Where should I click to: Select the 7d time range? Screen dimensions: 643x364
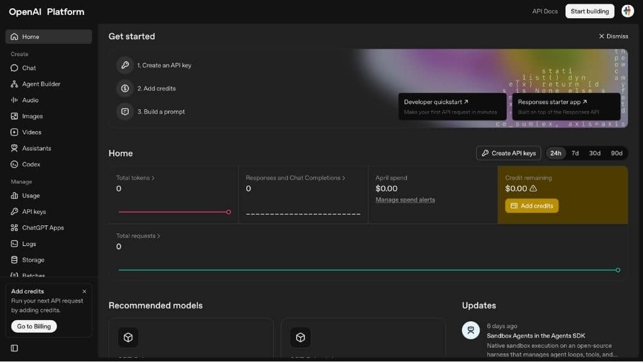pyautogui.click(x=575, y=153)
